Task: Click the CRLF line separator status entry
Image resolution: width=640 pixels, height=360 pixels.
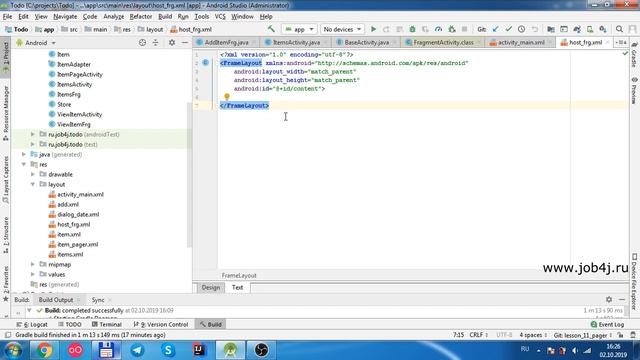Action: 478,335
